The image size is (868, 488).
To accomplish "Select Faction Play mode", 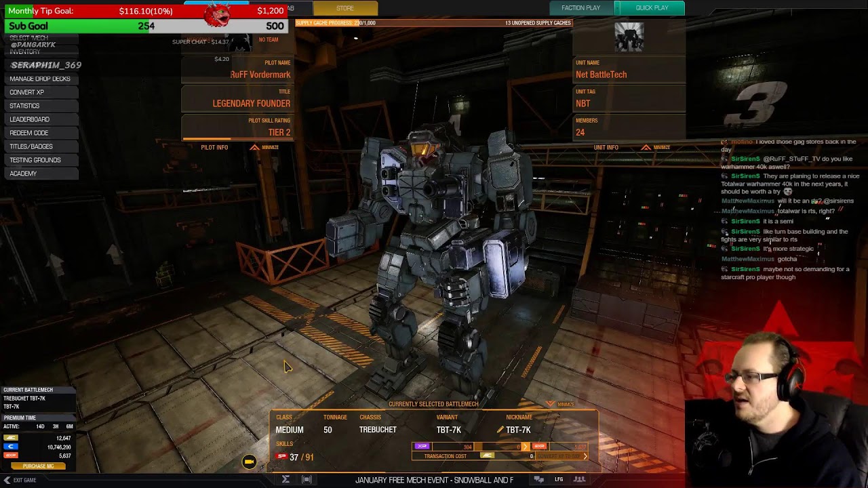I will [580, 8].
